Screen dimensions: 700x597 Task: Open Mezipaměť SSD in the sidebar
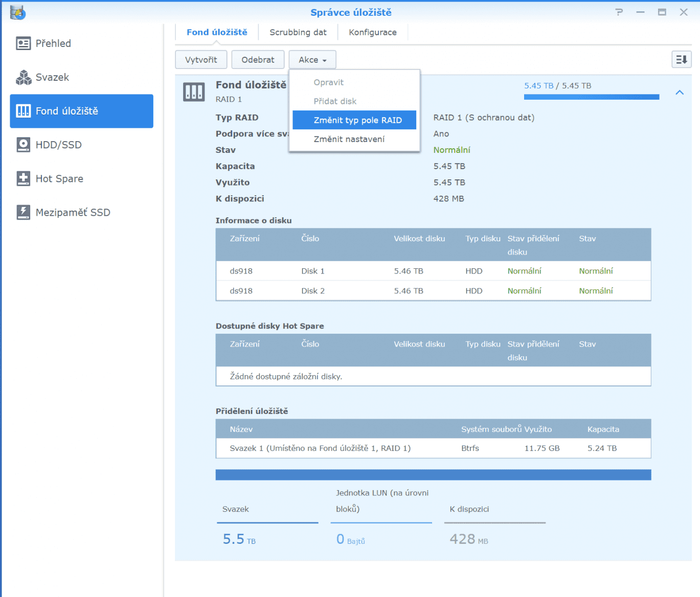(x=82, y=212)
